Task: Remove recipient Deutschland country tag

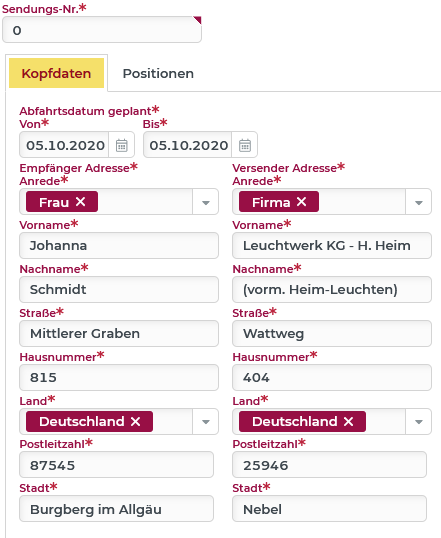Action: pyautogui.click(x=136, y=421)
